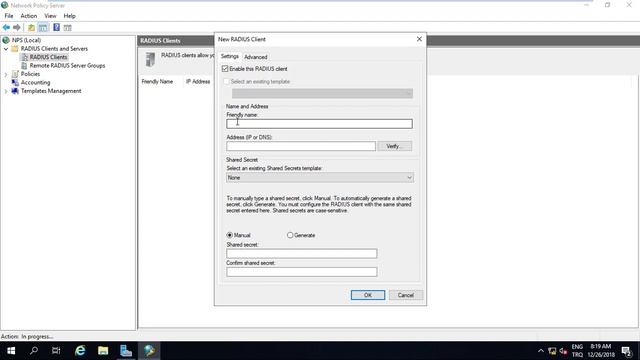Open the Help toolbar icon

pyautogui.click(x=56, y=27)
